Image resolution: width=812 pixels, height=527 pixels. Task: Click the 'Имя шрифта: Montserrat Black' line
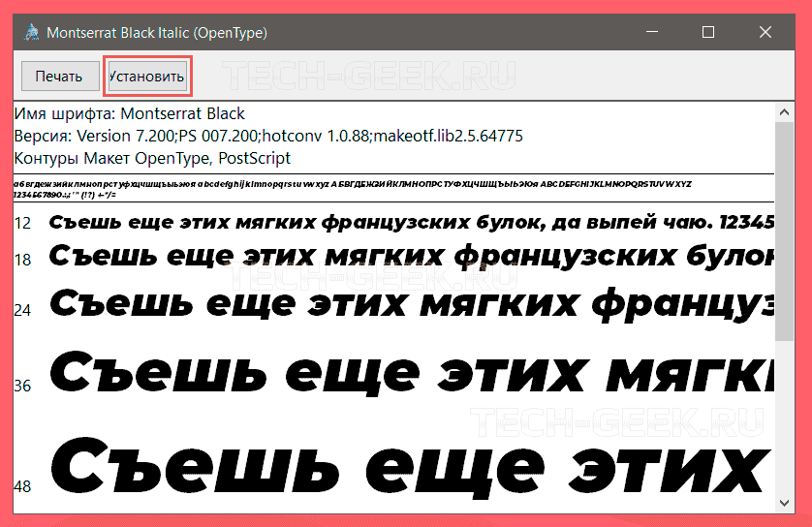pos(130,113)
